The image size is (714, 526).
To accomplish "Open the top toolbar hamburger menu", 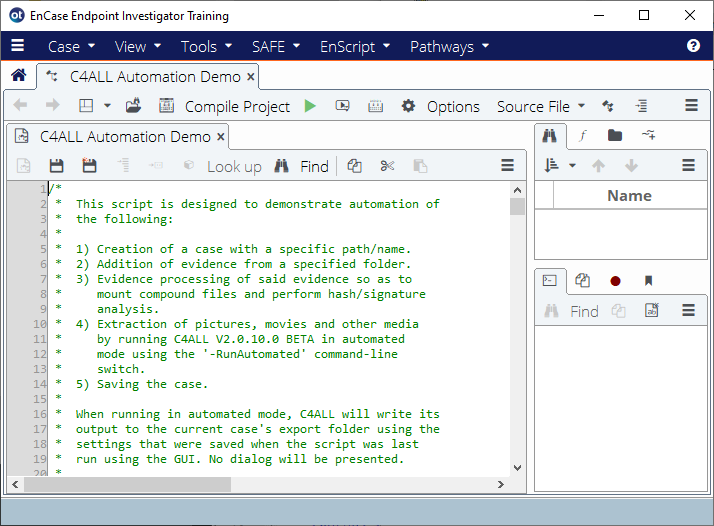I will click(691, 105).
